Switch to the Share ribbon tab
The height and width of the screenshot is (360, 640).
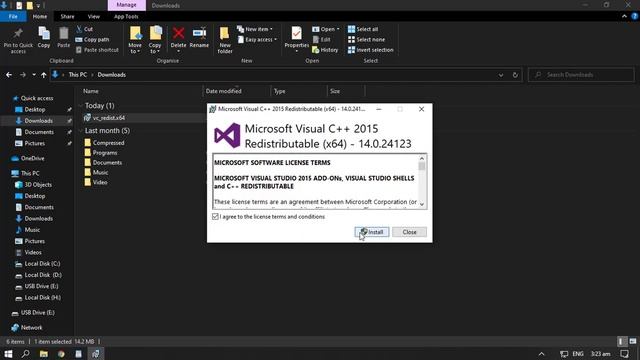[x=67, y=16]
